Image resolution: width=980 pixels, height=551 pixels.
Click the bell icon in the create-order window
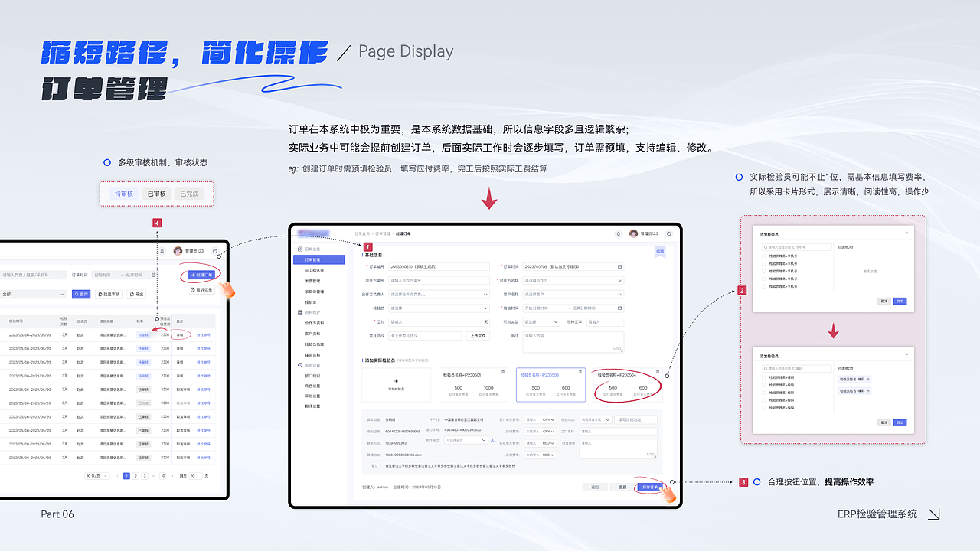(x=619, y=233)
